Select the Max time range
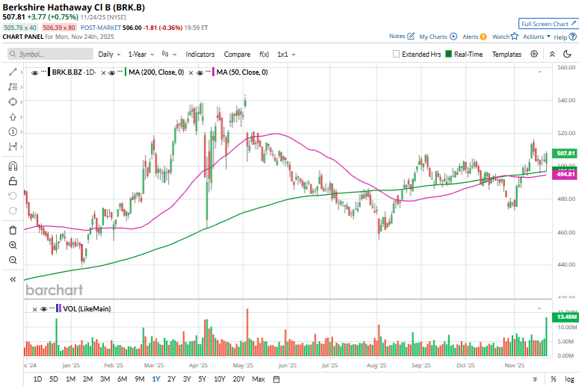 coord(258,379)
